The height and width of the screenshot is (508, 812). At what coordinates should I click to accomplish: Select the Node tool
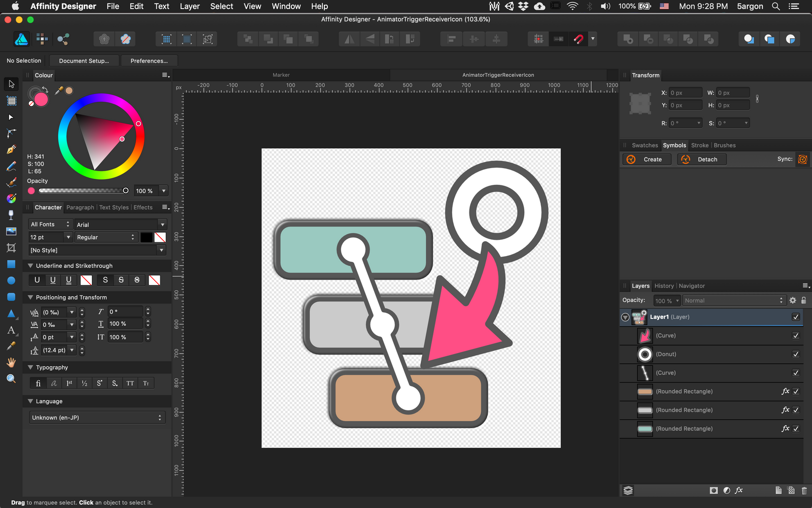(x=11, y=117)
